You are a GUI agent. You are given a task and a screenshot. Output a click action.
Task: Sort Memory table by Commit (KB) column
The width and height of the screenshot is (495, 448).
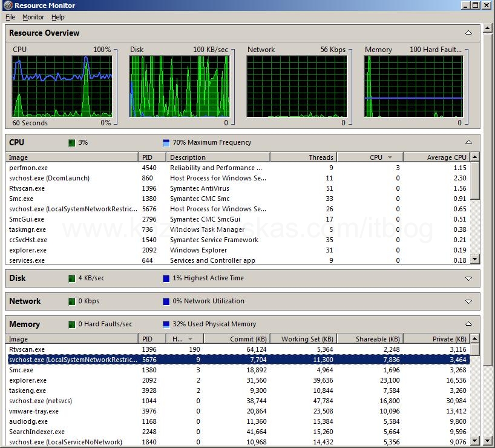pos(237,339)
